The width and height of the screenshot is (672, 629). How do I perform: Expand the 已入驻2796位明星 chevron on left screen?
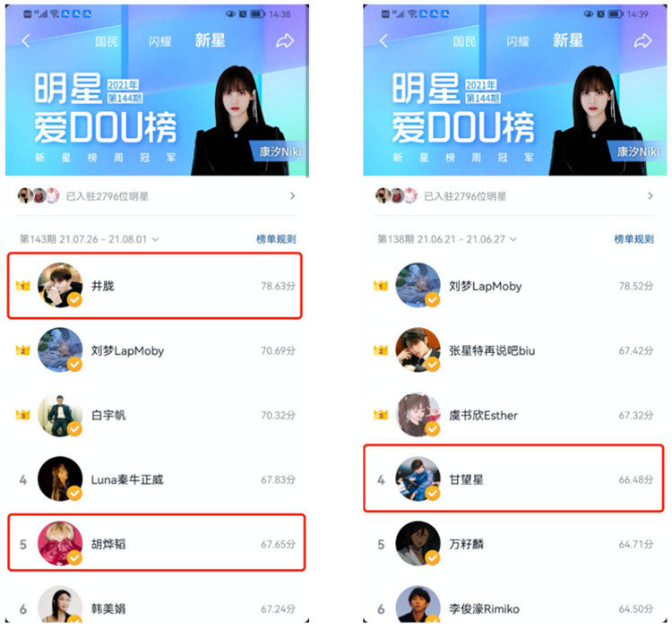292,196
